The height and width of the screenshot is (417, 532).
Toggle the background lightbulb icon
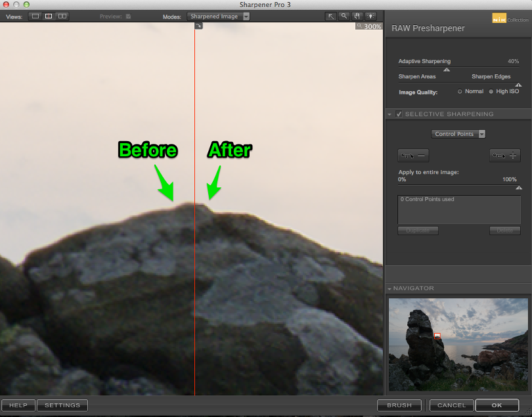[x=370, y=16]
